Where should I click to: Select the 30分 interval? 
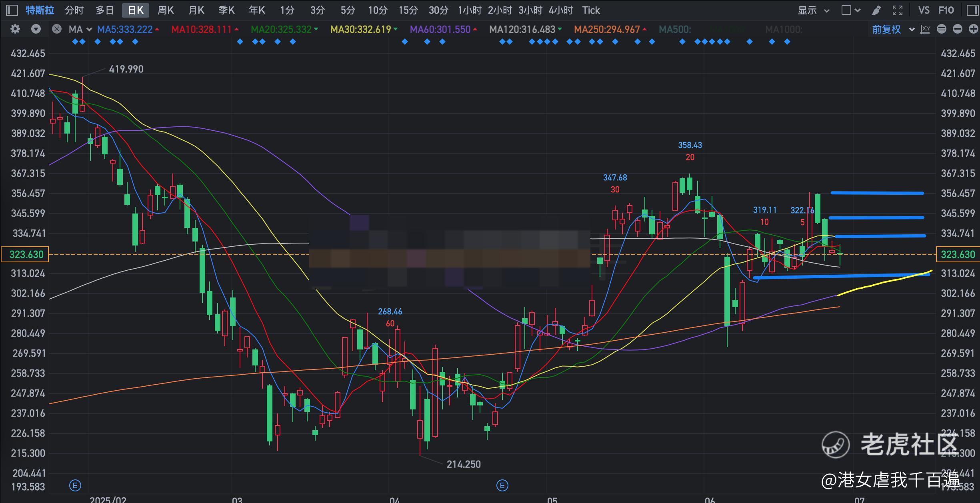[439, 10]
